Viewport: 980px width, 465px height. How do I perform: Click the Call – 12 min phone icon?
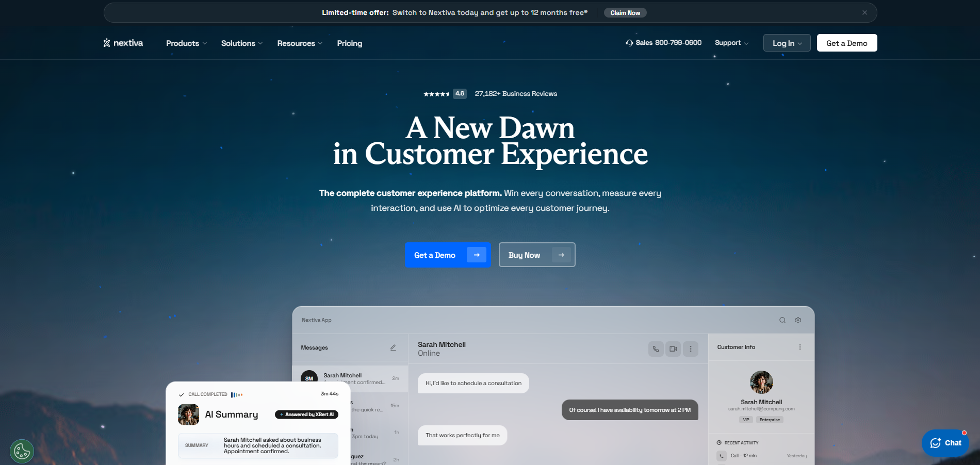pyautogui.click(x=721, y=456)
